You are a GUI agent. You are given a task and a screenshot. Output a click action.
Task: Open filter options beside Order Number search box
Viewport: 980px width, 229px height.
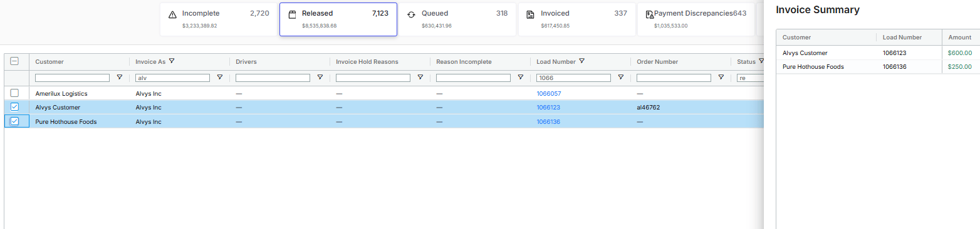coord(721,78)
